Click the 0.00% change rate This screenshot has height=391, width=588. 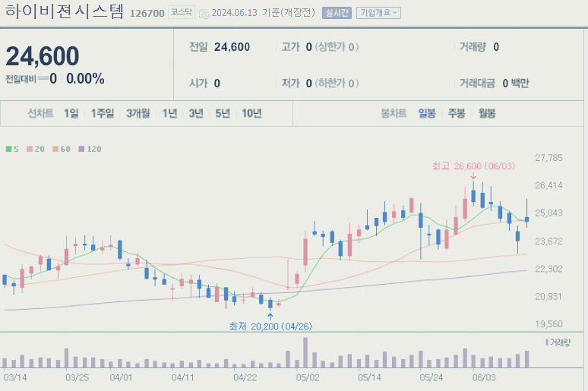click(85, 79)
